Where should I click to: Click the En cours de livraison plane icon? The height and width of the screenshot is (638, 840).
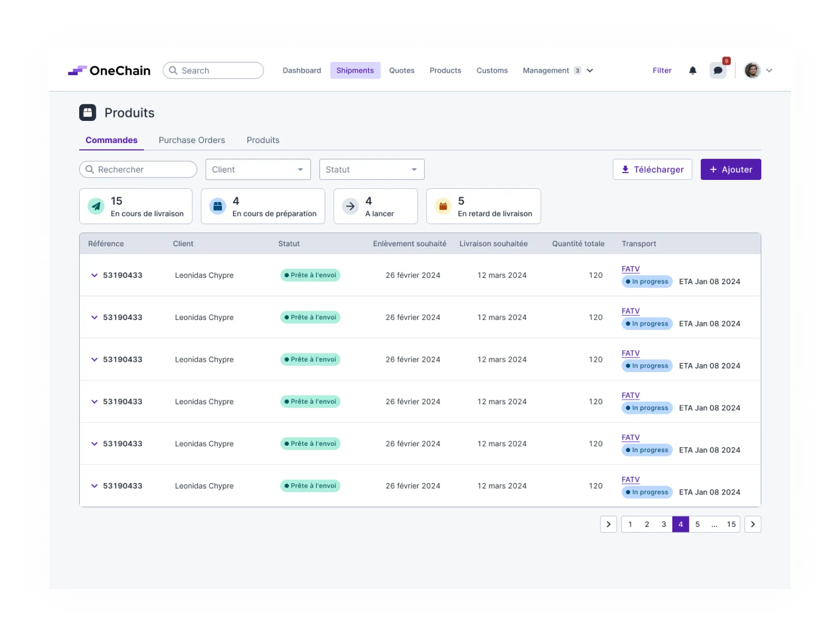pyautogui.click(x=96, y=206)
